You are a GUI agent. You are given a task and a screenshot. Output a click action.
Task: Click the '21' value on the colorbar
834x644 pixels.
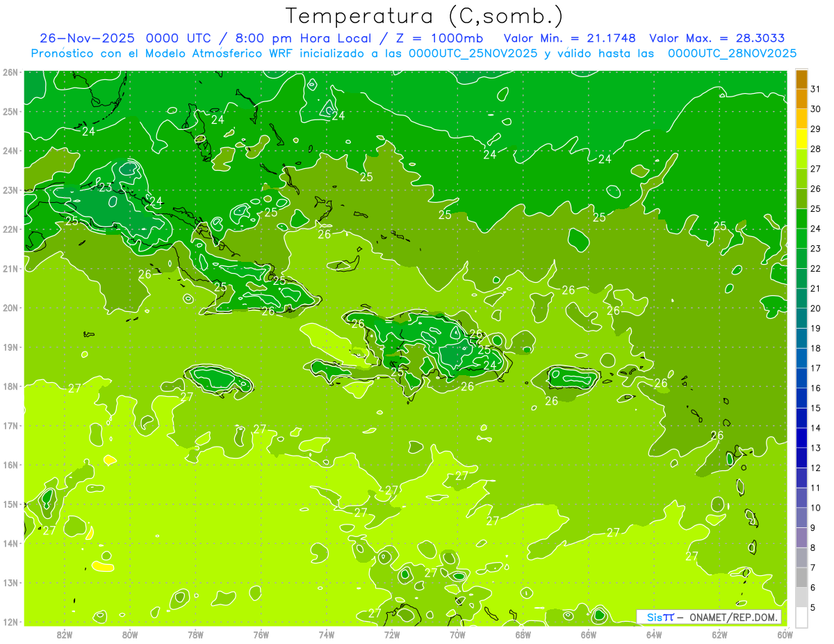point(815,288)
